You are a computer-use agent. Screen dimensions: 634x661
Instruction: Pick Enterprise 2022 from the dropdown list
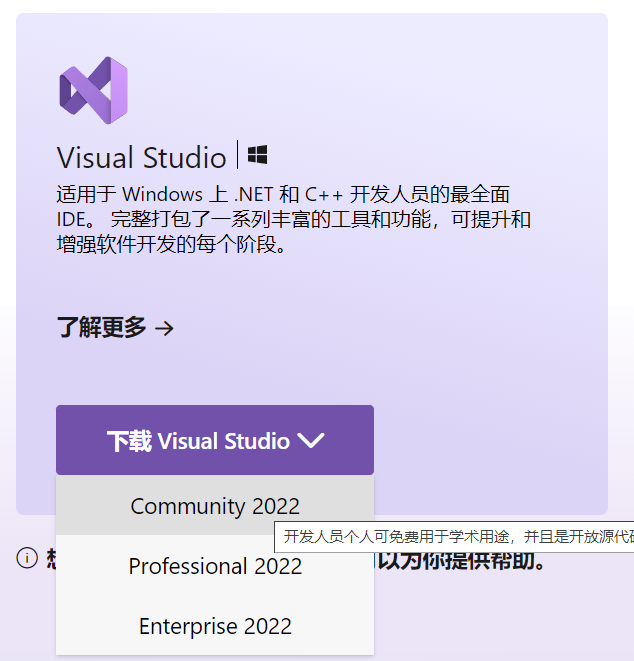215,626
